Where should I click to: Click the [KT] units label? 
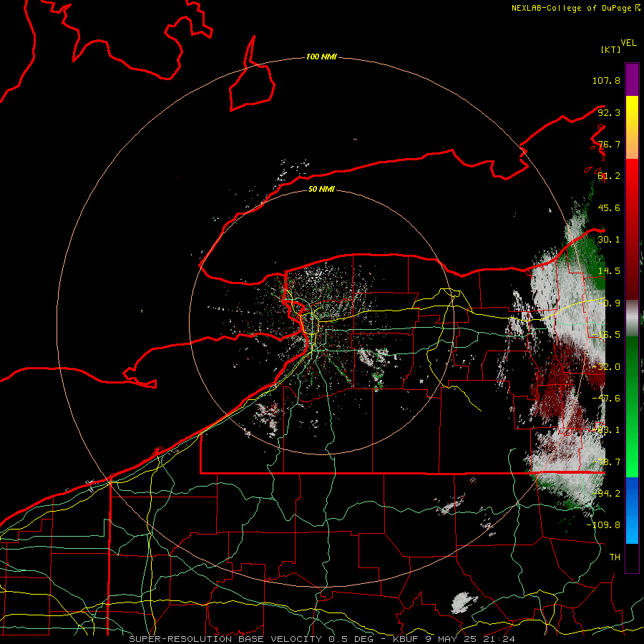point(611,49)
